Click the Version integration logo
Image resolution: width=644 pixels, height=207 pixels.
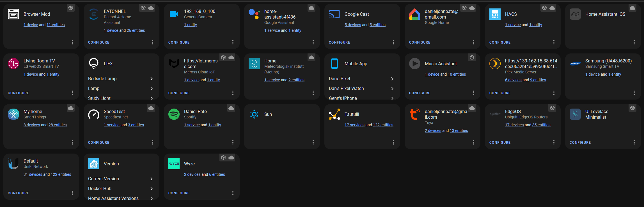[x=94, y=164]
